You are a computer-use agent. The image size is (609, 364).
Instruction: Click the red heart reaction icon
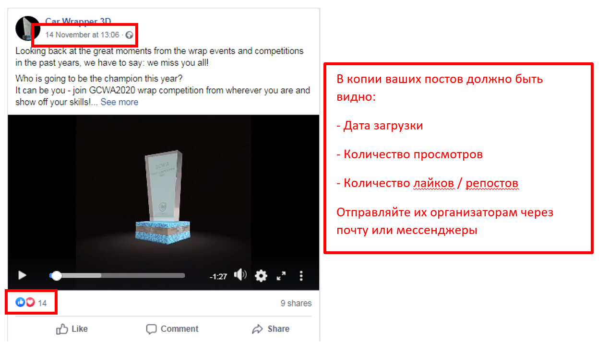[x=30, y=302]
